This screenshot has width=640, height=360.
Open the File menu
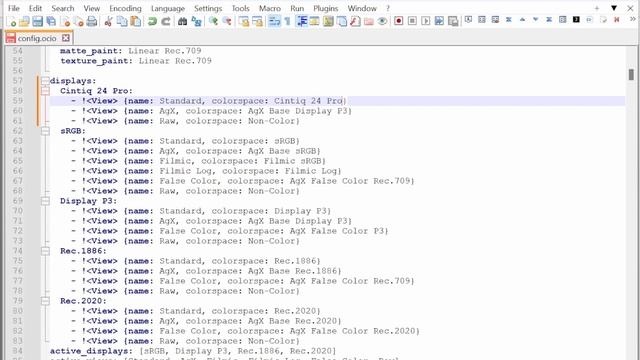(x=13, y=8)
